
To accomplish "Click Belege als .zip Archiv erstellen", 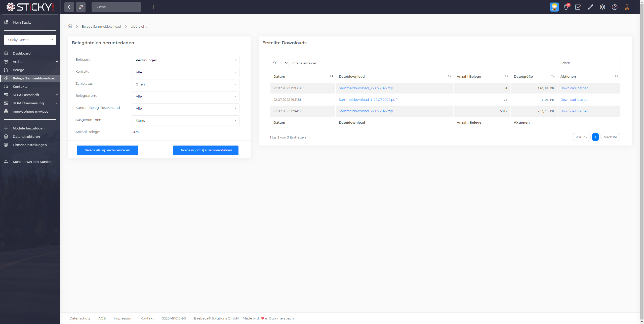I will pyautogui.click(x=107, y=150).
